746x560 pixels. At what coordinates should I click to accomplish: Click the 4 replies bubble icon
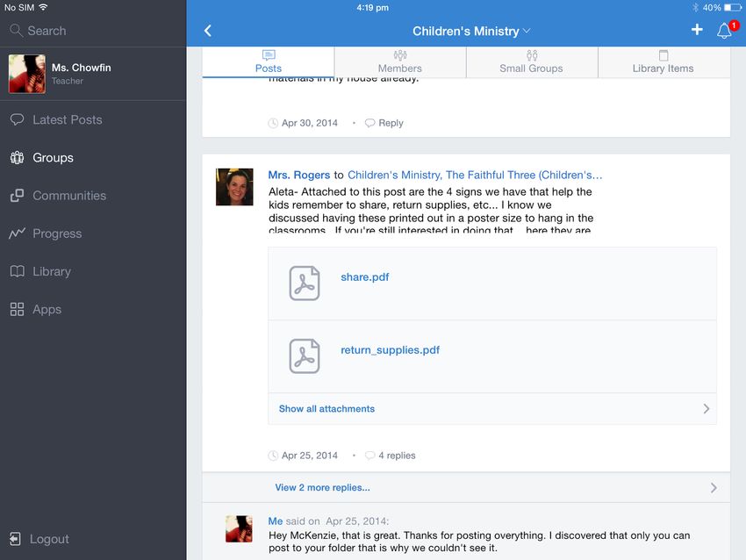pos(369,456)
